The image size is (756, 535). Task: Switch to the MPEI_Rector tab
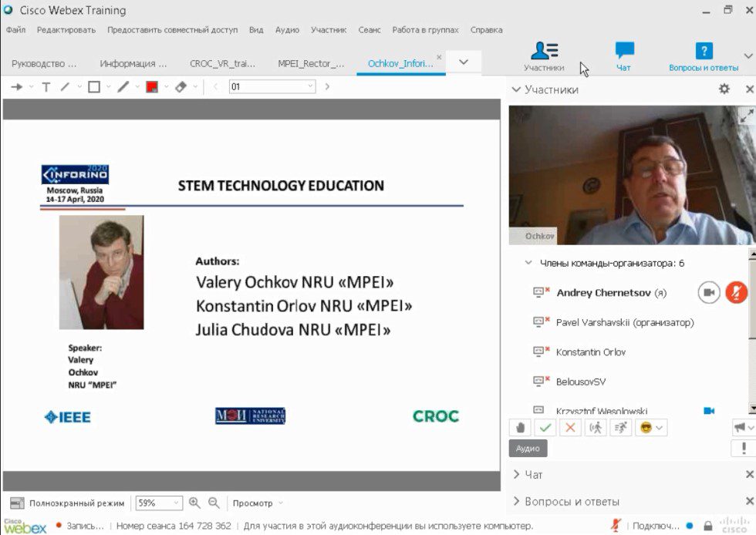coord(311,64)
